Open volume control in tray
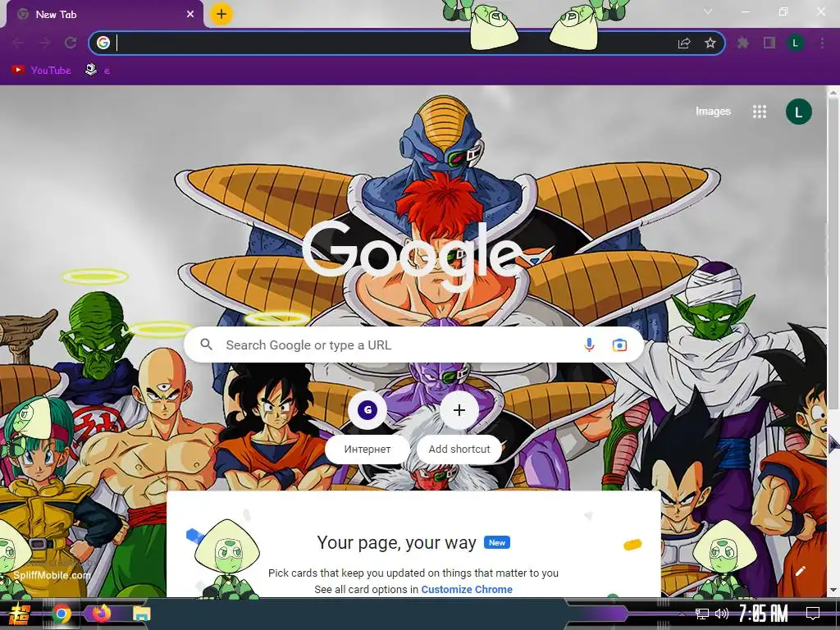Viewport: 840px width, 630px height. click(x=722, y=614)
